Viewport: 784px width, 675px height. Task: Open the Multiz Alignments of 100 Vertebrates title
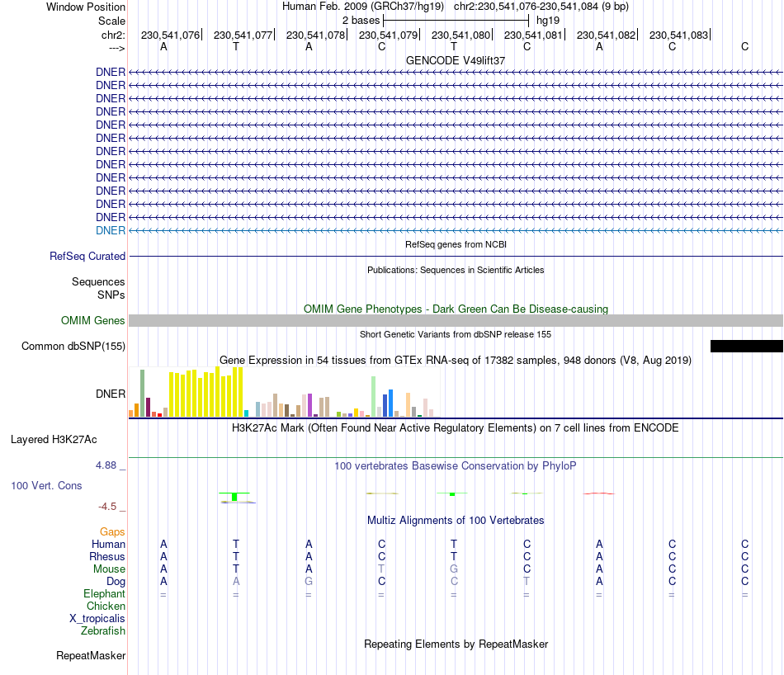(456, 521)
